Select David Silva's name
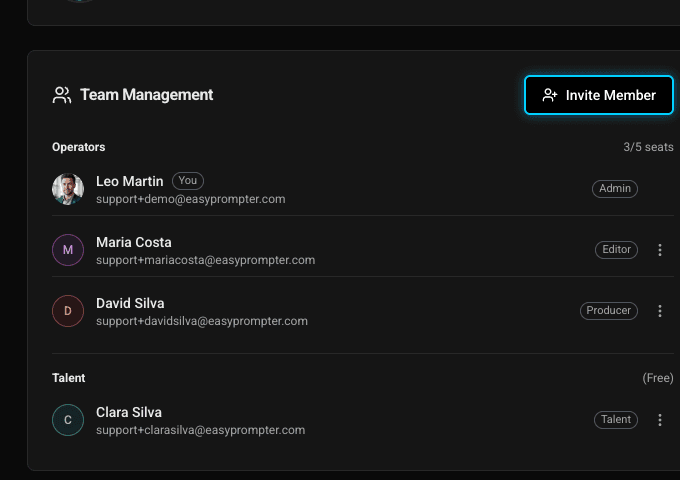 pyautogui.click(x=130, y=303)
